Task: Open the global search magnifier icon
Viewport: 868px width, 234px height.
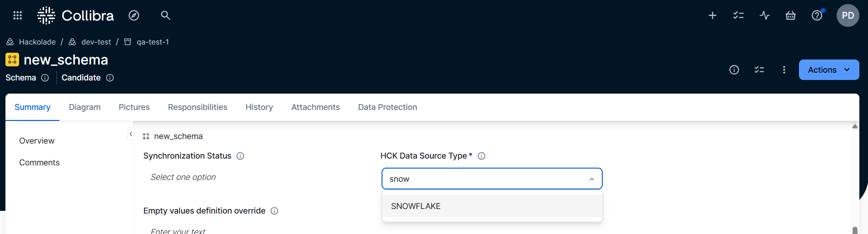Action: (165, 15)
